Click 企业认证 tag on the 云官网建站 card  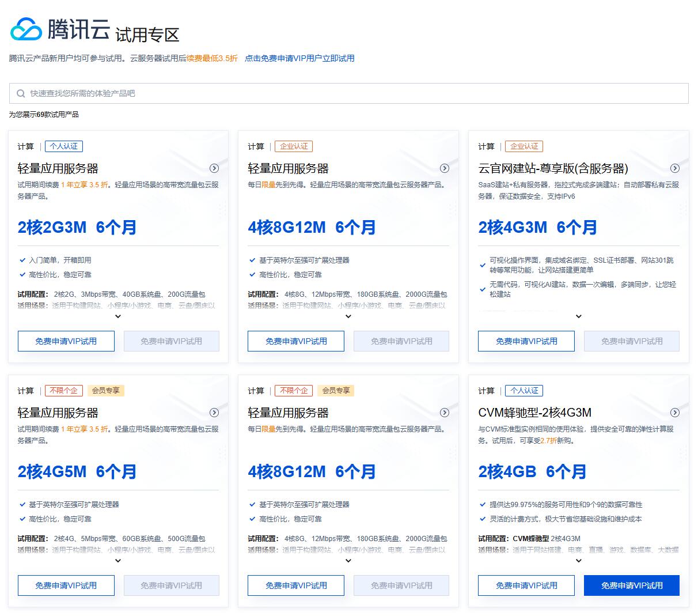pos(524,146)
